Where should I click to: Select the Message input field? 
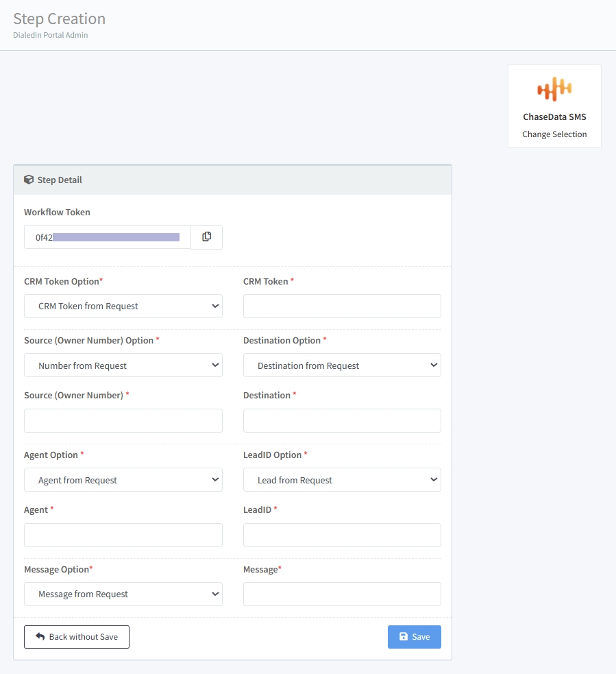(x=341, y=594)
